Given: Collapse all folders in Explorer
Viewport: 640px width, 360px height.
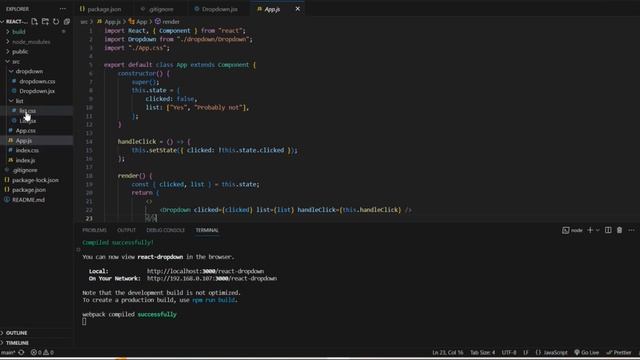Looking at the screenshot, I should pyautogui.click(x=67, y=21).
